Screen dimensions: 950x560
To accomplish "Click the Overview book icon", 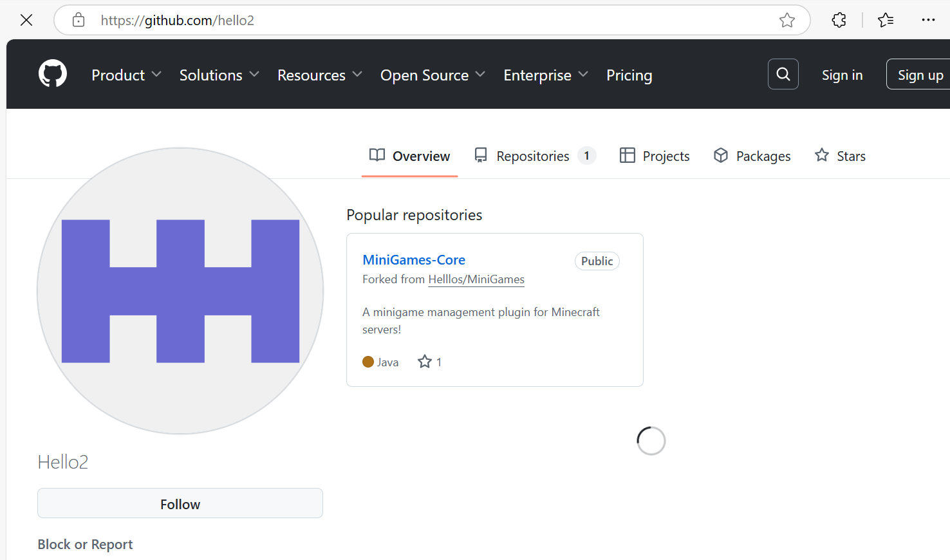I will tap(377, 155).
